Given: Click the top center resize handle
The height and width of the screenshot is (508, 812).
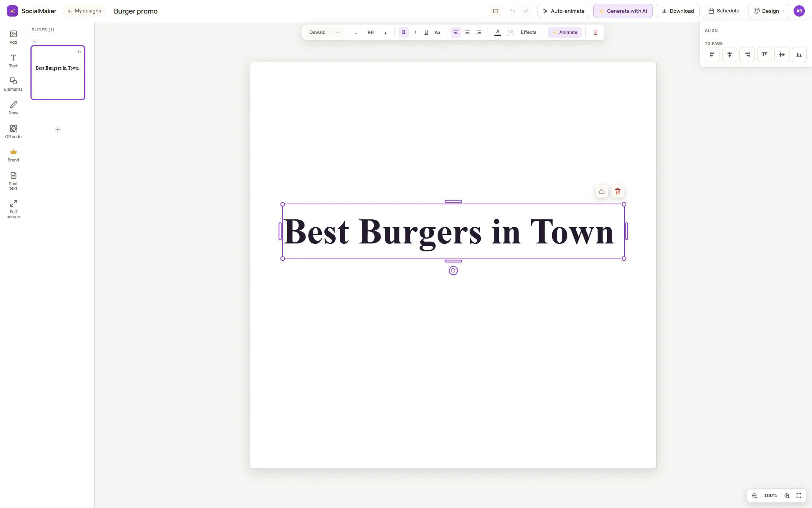Looking at the screenshot, I should click(453, 202).
